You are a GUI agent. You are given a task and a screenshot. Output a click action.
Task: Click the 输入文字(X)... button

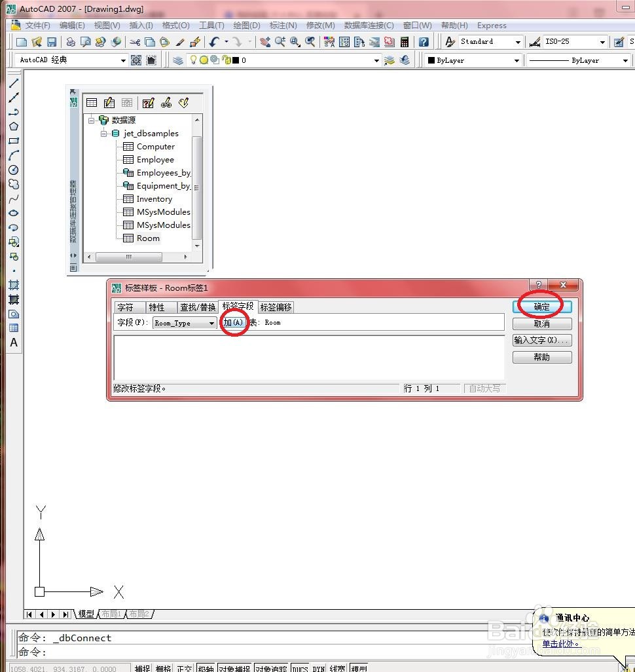pyautogui.click(x=541, y=341)
